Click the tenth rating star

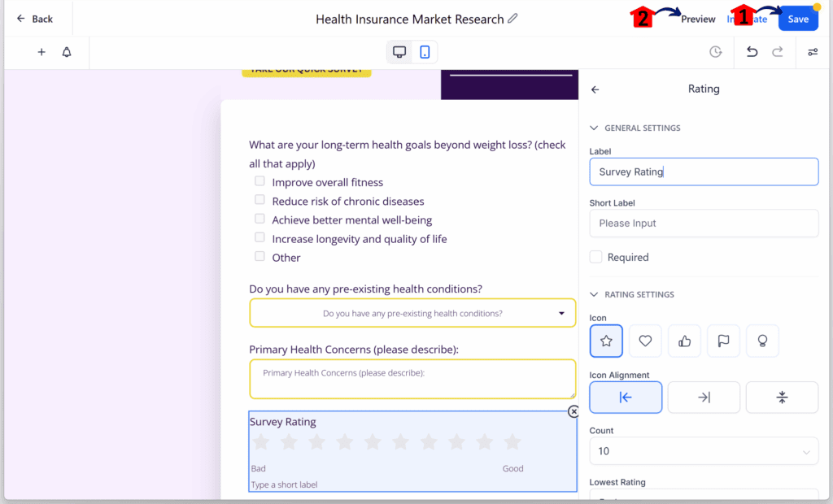[x=512, y=442]
